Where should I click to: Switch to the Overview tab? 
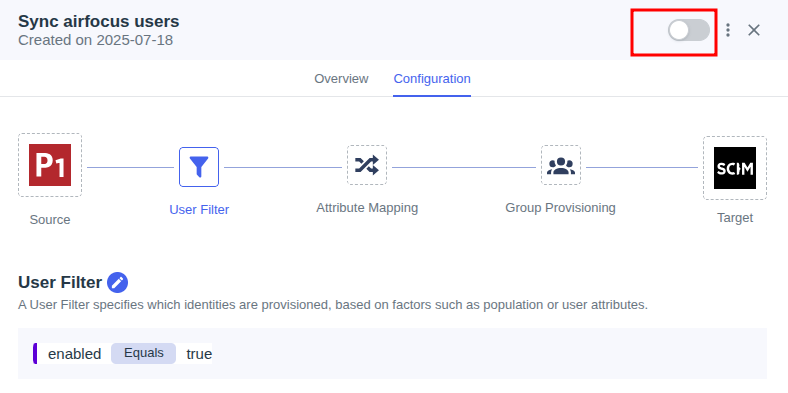(341, 79)
